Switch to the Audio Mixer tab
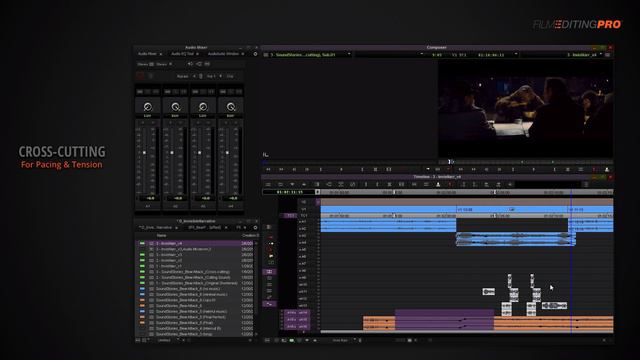 pyautogui.click(x=147, y=54)
